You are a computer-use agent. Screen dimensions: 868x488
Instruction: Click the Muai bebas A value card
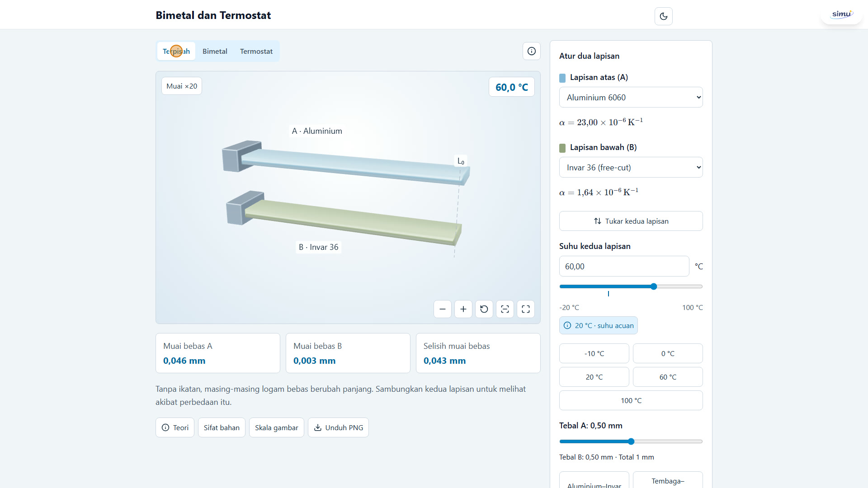(218, 353)
